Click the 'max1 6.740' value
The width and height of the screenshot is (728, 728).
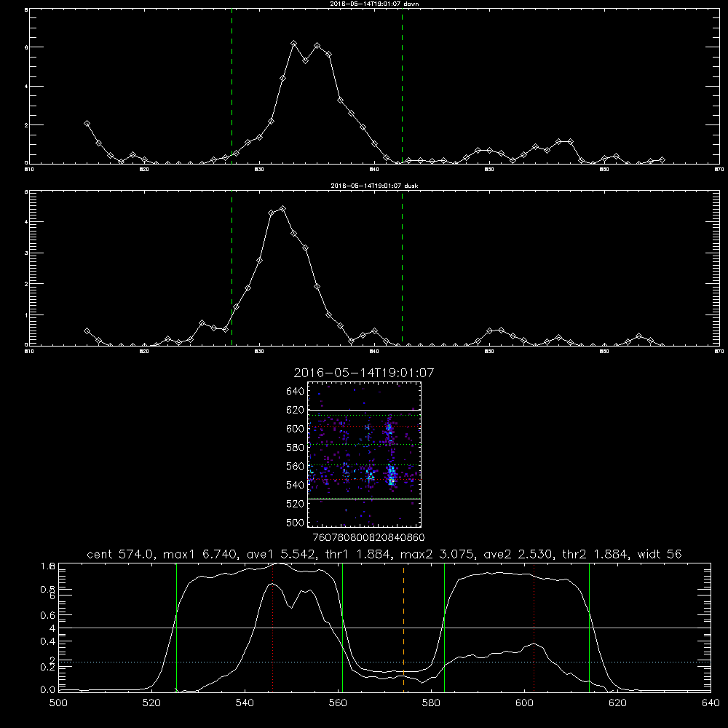(x=200, y=554)
